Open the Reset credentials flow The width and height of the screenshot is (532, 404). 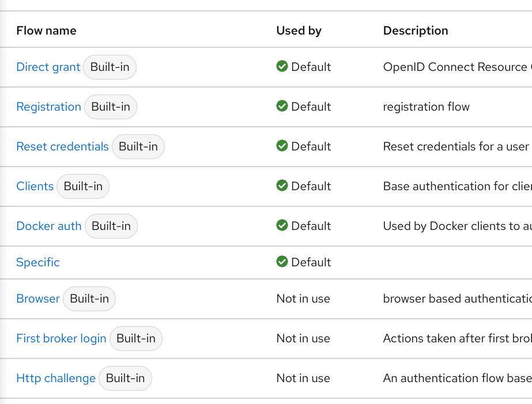62,146
